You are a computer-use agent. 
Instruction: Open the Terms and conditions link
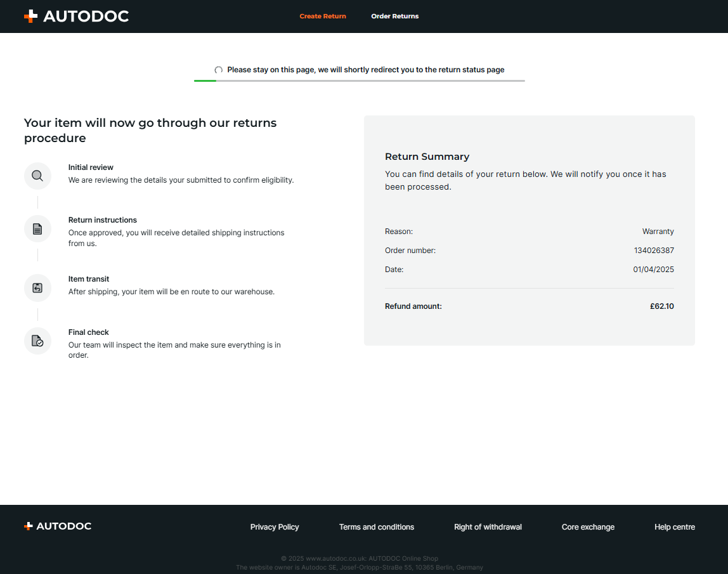(377, 527)
